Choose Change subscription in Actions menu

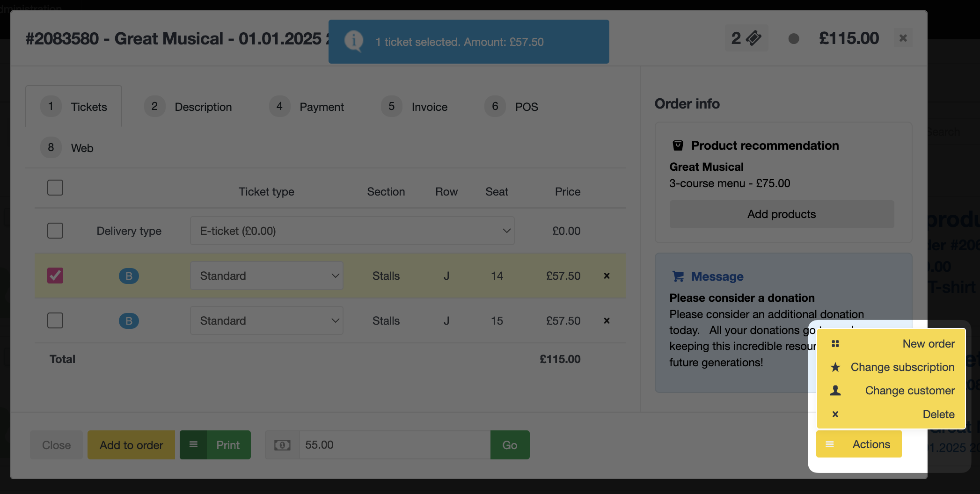(x=891, y=367)
